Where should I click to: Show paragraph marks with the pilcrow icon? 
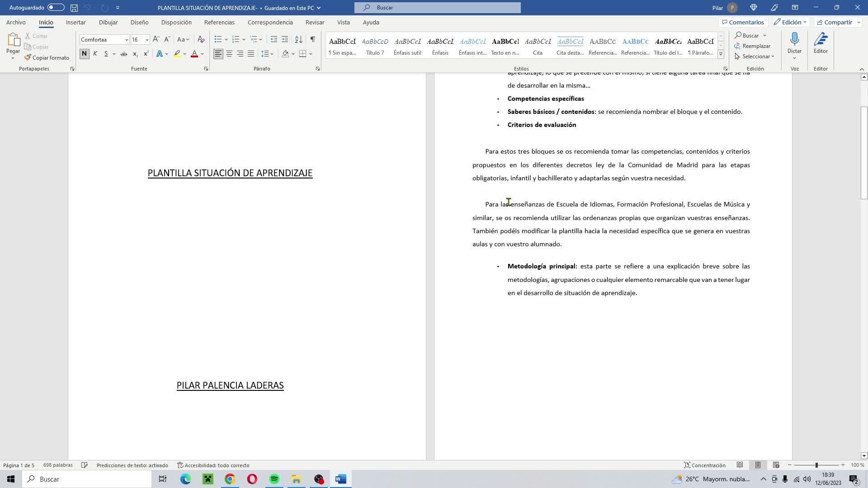(x=312, y=40)
